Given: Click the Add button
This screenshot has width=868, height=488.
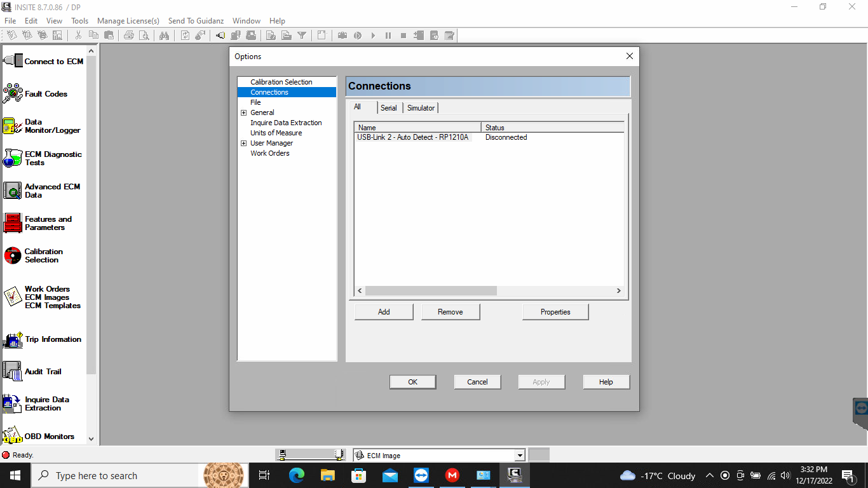Looking at the screenshot, I should click(383, 311).
